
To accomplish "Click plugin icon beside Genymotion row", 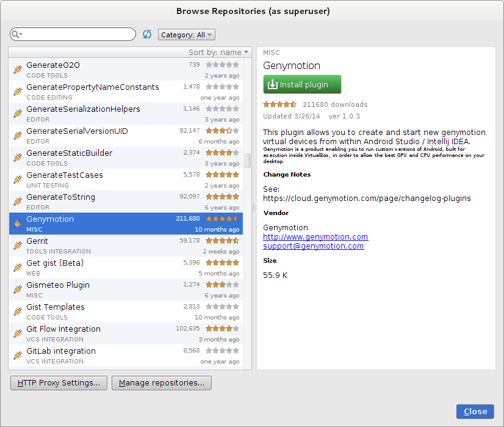I will 18,224.
